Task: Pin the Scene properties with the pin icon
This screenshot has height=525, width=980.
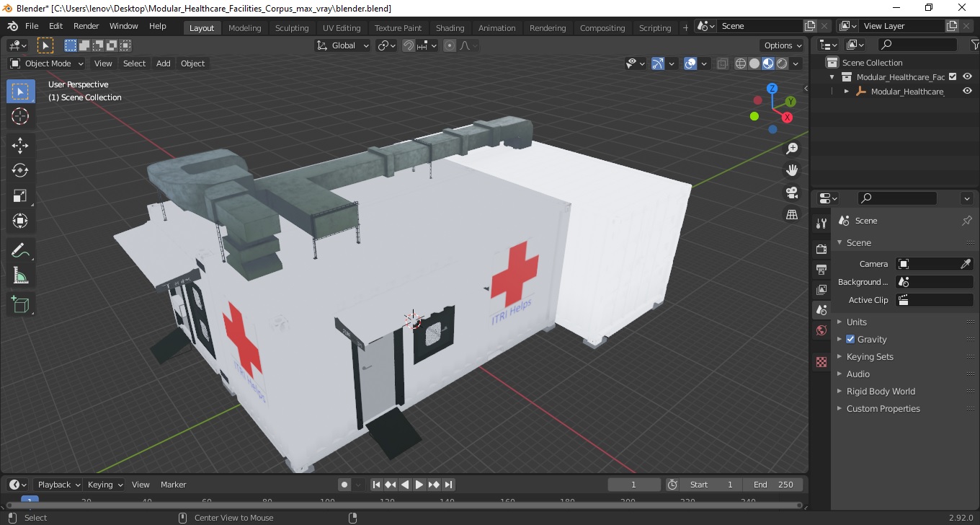Action: [967, 221]
